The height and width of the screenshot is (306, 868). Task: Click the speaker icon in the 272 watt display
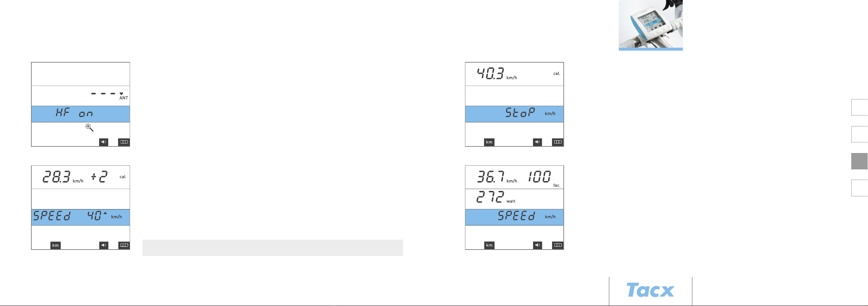point(537,245)
